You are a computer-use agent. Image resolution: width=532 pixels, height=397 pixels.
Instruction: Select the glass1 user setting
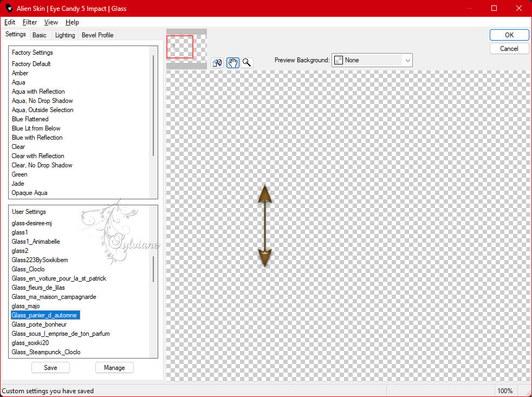(20, 232)
